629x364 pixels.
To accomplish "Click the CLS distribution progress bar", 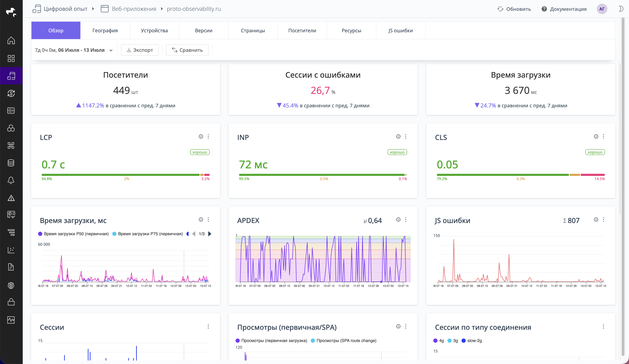I will pyautogui.click(x=521, y=175).
